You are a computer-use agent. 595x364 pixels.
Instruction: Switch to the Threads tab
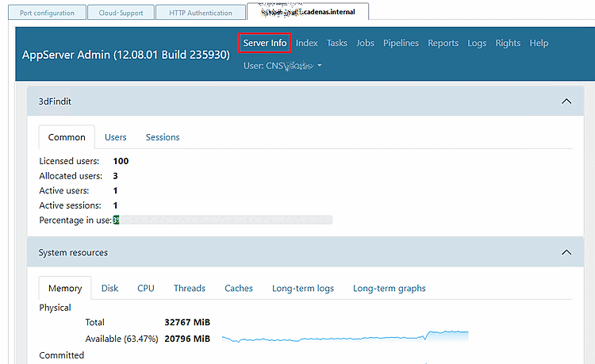(x=190, y=288)
